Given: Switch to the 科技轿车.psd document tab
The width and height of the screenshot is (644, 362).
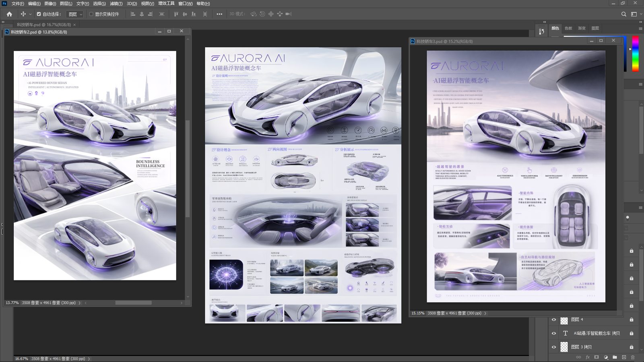Looking at the screenshot, I should (43, 25).
